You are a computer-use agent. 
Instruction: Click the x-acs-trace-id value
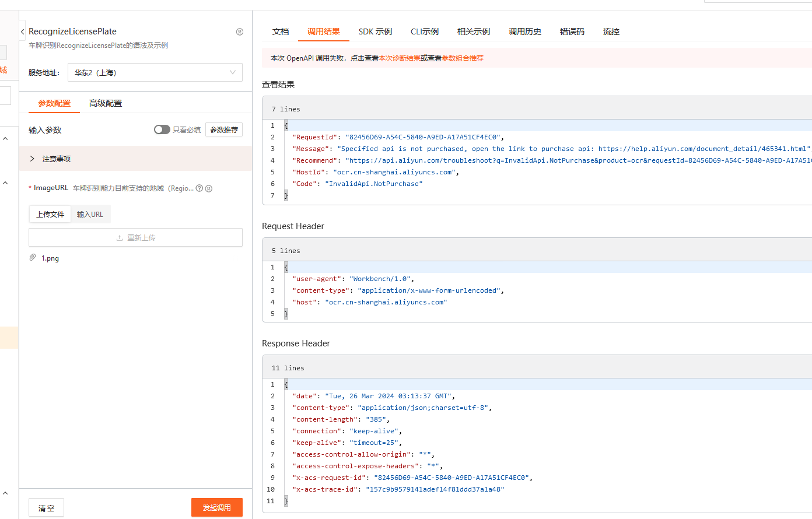[x=435, y=489]
